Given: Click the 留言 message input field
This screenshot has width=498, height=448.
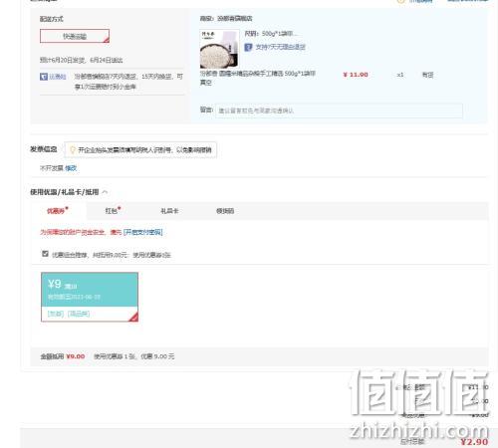Looking at the screenshot, I should (x=339, y=111).
